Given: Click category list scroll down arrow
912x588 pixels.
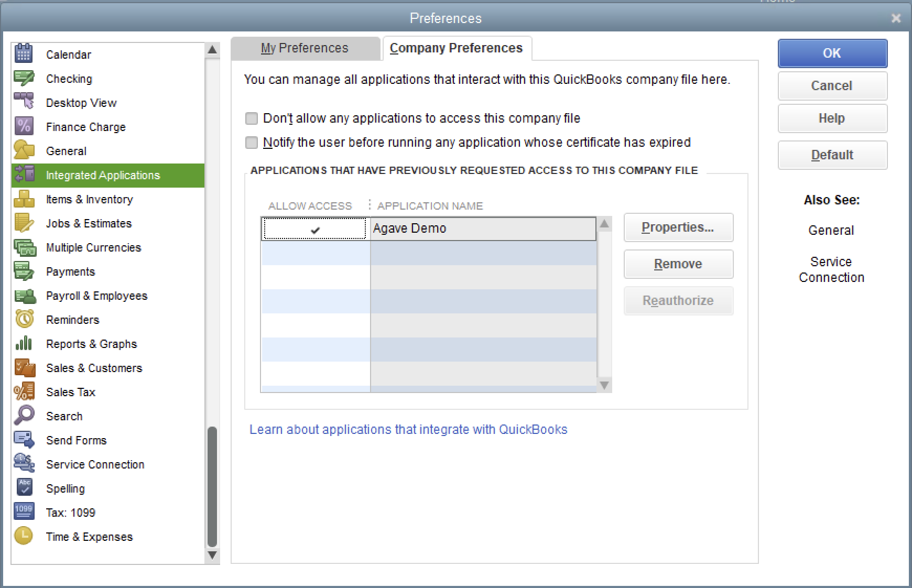Looking at the screenshot, I should pos(212,555).
